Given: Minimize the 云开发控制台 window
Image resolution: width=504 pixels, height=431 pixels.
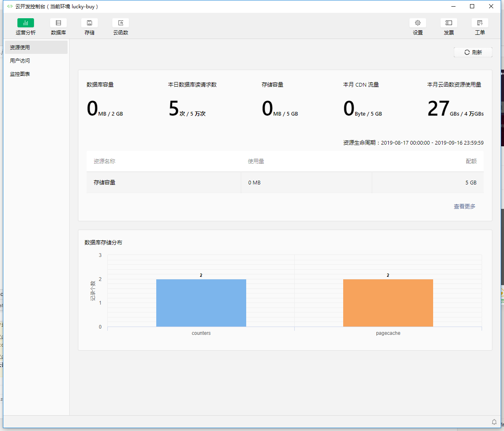Looking at the screenshot, I should pyautogui.click(x=453, y=6).
